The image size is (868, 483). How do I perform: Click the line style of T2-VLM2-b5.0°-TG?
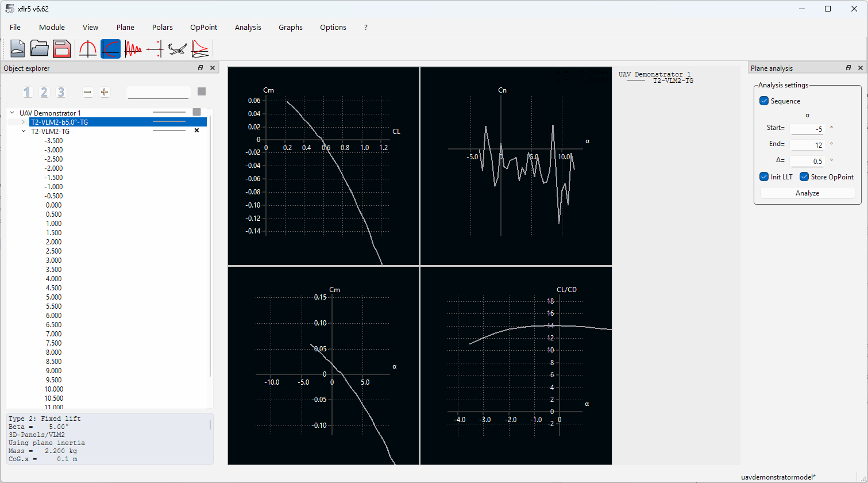coord(169,122)
